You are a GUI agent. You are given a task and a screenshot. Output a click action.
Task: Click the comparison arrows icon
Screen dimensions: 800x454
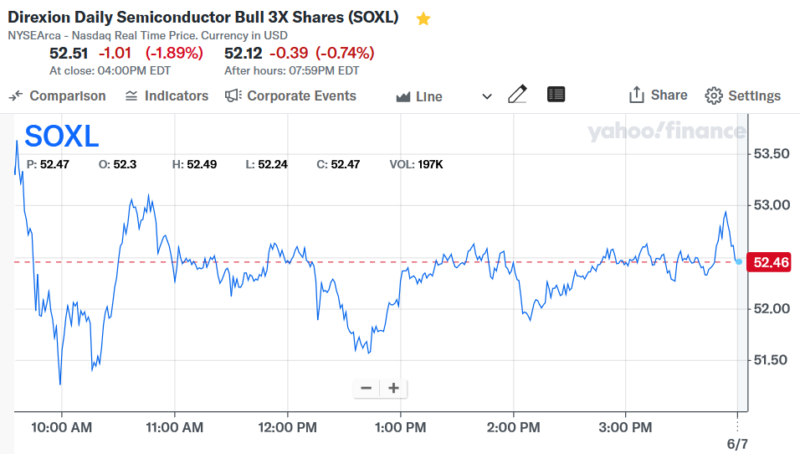16,96
